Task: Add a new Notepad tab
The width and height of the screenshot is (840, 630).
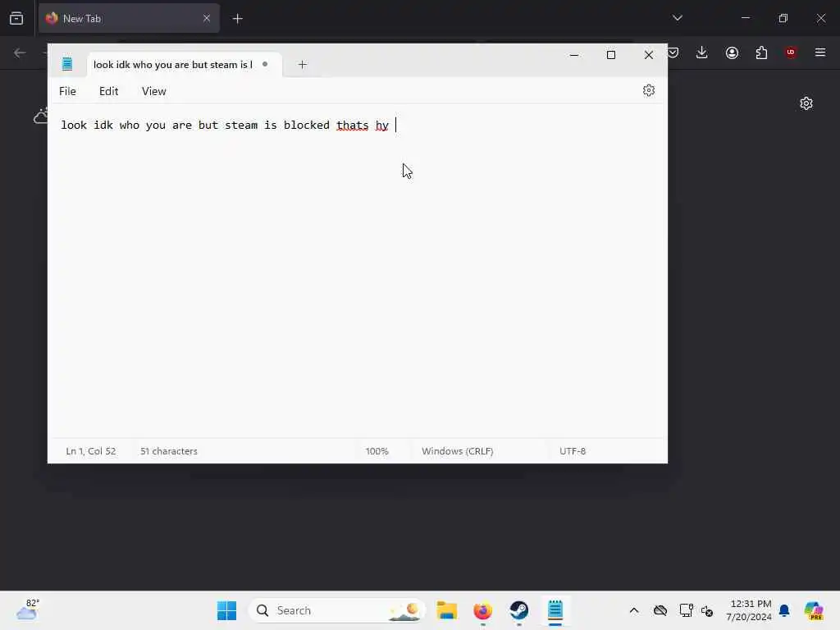Action: (x=302, y=64)
